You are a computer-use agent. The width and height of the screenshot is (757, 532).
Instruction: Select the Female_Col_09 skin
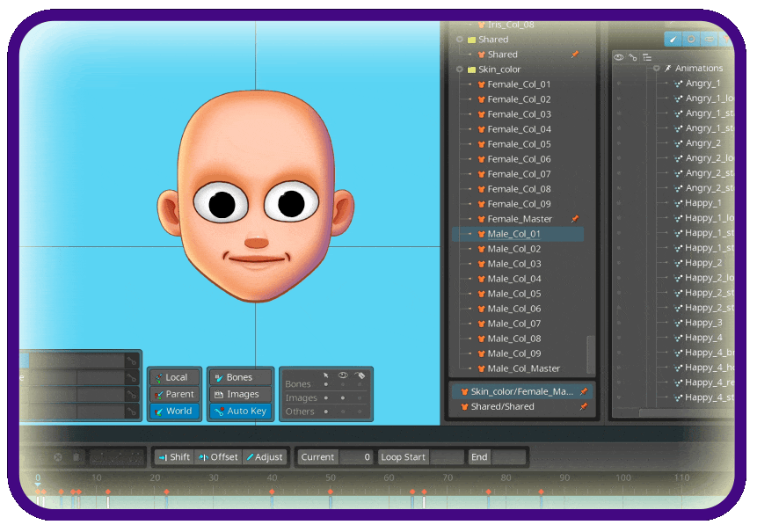(x=519, y=204)
